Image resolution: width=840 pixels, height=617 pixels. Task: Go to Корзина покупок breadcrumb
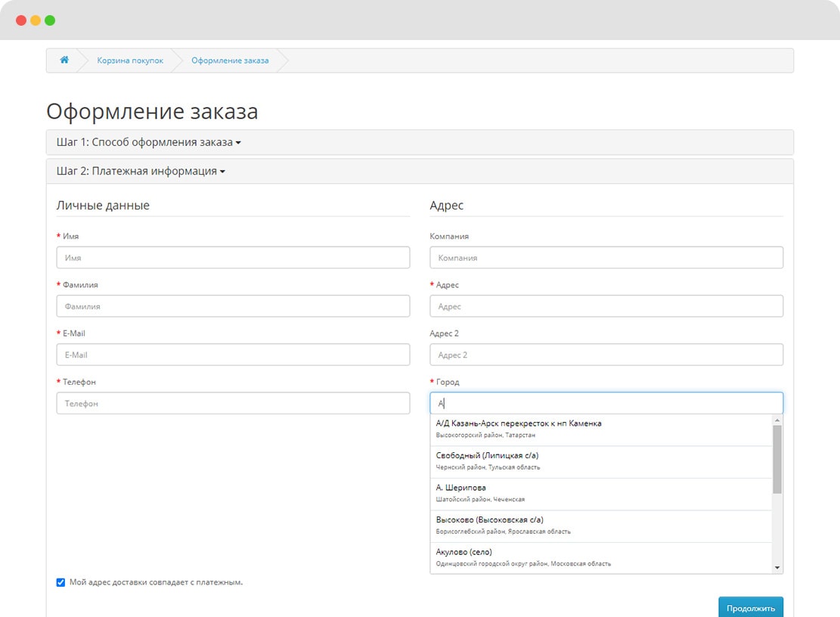click(x=130, y=60)
